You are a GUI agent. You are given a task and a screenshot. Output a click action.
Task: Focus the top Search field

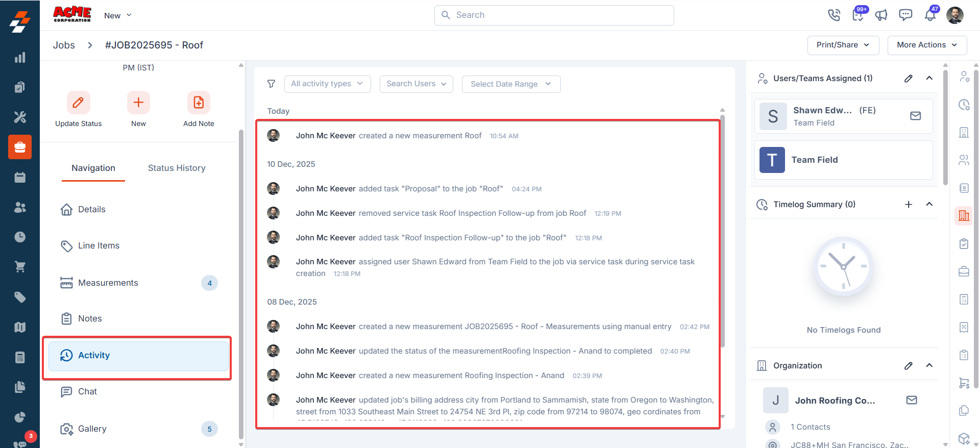[x=554, y=15]
